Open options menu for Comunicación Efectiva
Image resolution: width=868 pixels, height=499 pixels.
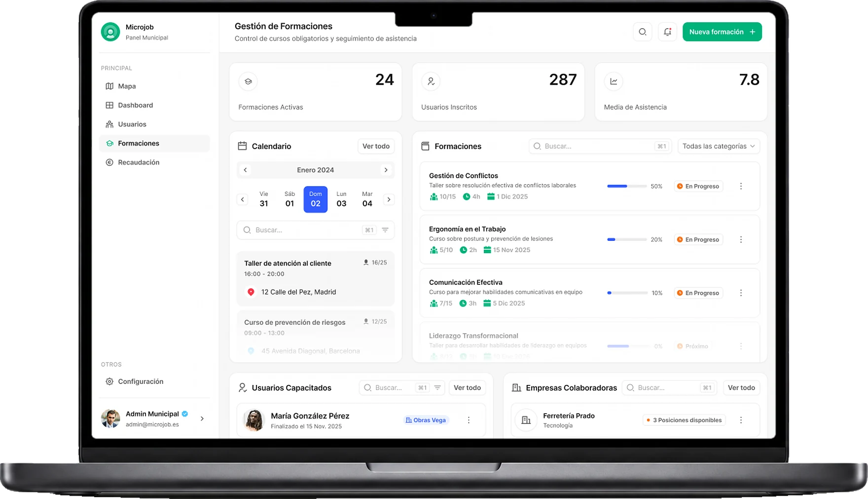point(741,293)
